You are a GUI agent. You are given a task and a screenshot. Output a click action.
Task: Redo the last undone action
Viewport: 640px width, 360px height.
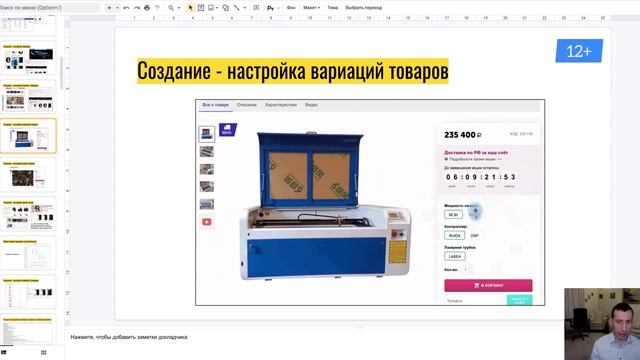(137, 8)
